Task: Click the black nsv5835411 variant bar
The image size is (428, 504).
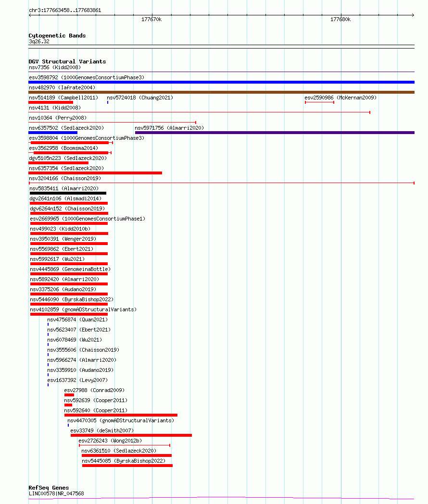Action: coord(68,193)
